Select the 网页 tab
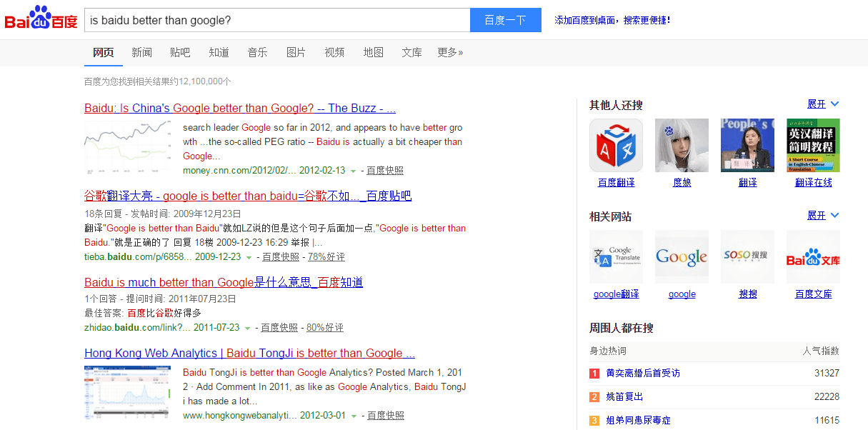The width and height of the screenshot is (868, 430). [x=103, y=52]
